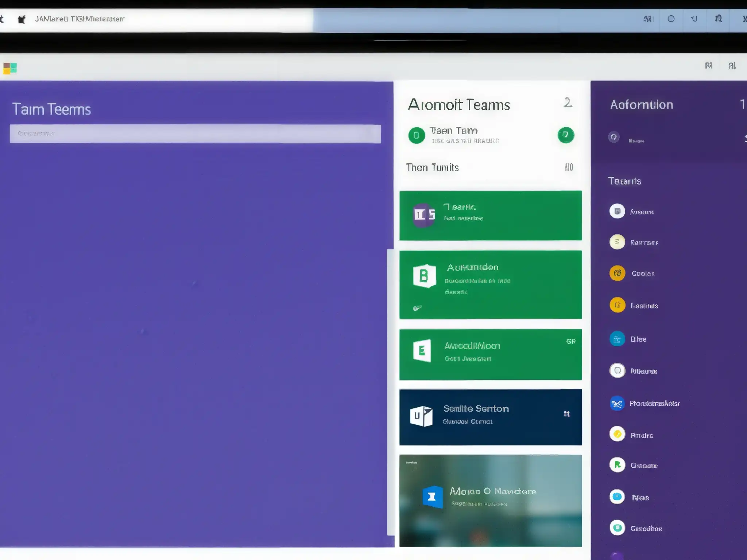
Task: Click the blue hexagon icon on Moroo card
Action: click(433, 497)
